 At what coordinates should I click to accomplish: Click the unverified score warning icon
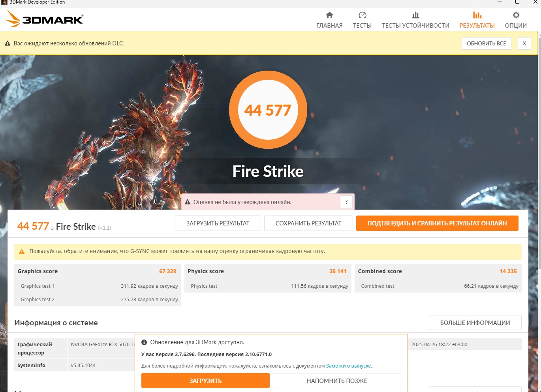[x=188, y=202]
